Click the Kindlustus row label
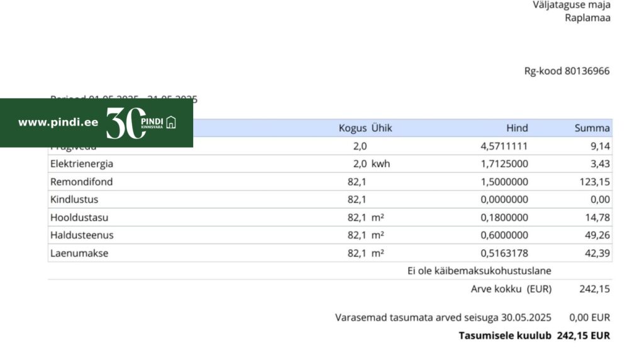 pyautogui.click(x=74, y=199)
